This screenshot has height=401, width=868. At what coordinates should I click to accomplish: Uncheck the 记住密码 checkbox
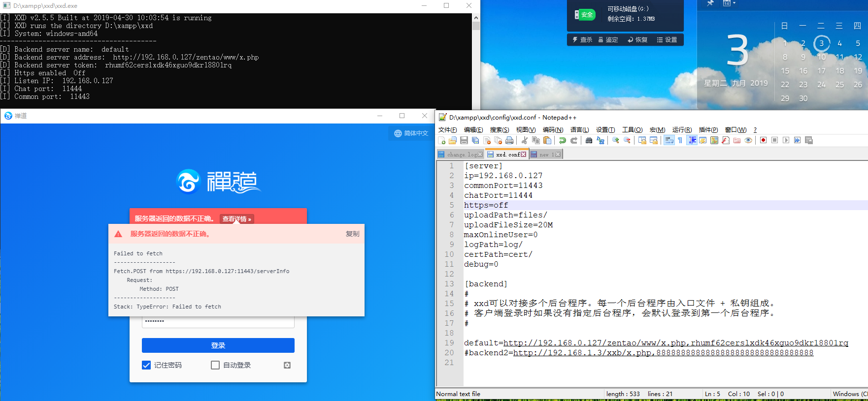146,365
